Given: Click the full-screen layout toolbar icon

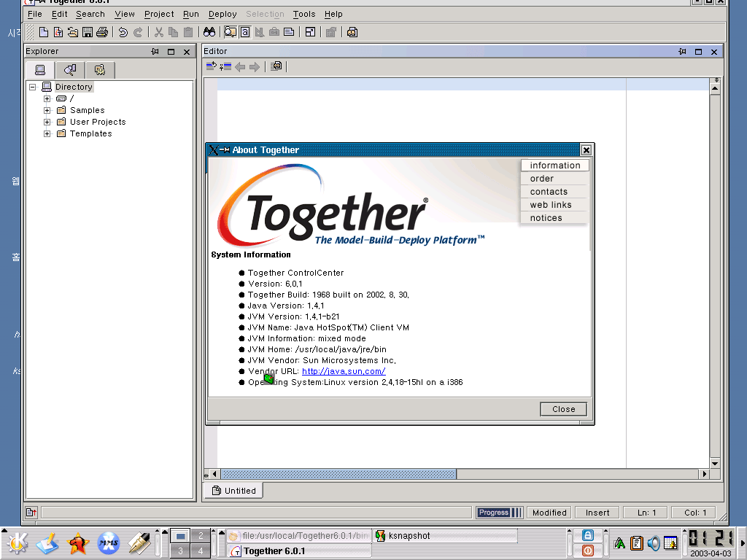Looking at the screenshot, I should tap(310, 32).
